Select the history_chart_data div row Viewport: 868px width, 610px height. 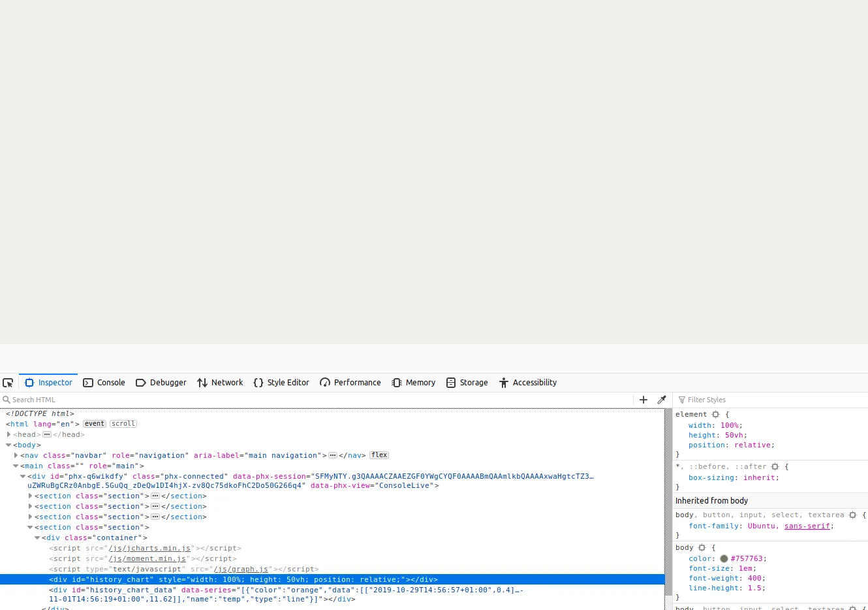[x=332, y=594]
